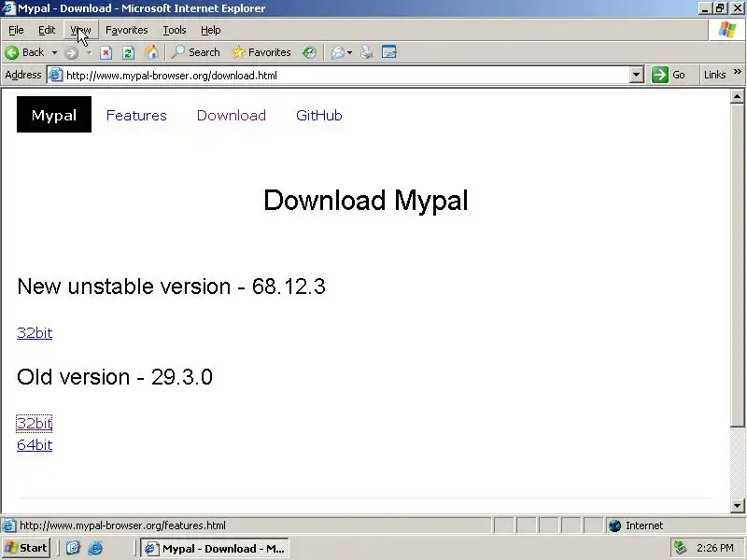Screen dimensions: 747x560
Task: Click the 'Download Mypal' heading
Action: pyautogui.click(x=366, y=200)
